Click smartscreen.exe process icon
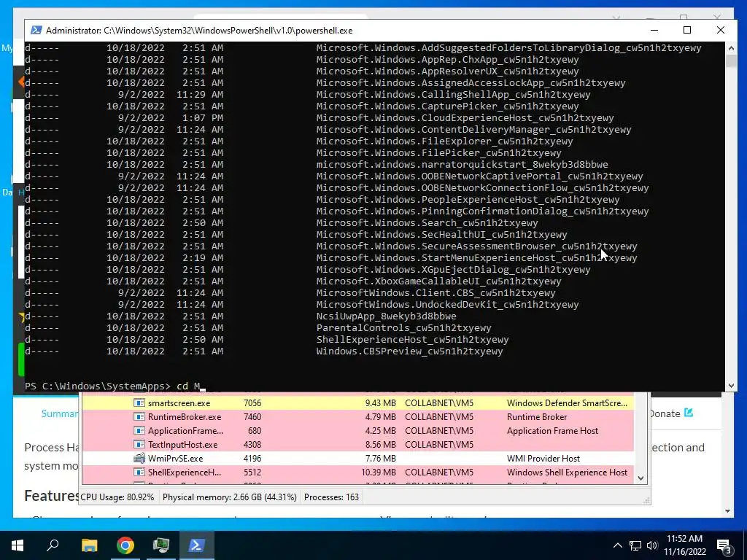The height and width of the screenshot is (560, 747). pos(139,402)
